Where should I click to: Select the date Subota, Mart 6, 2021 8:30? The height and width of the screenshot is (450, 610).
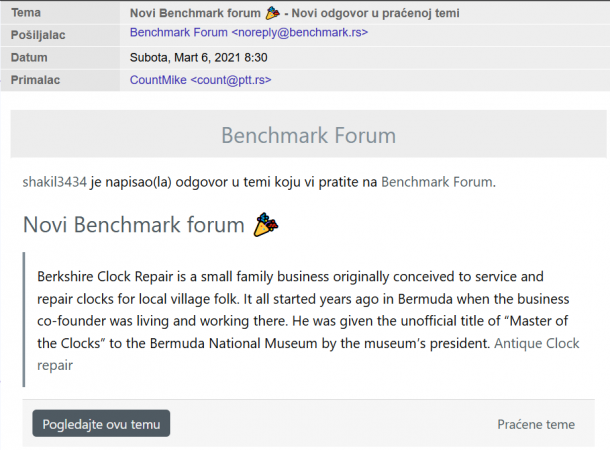[x=198, y=58]
